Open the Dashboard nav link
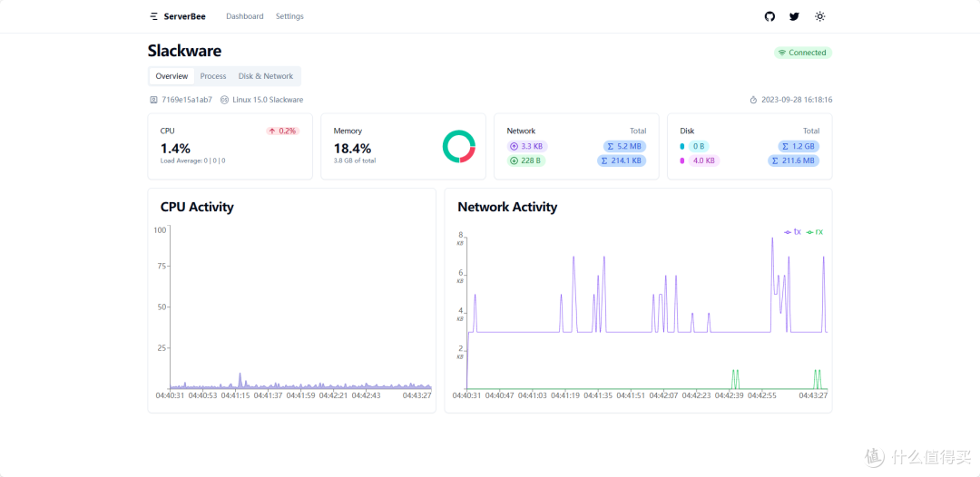 (x=244, y=16)
